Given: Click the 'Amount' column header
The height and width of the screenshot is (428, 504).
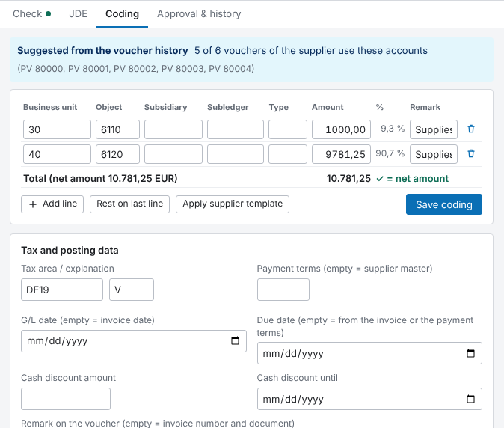Looking at the screenshot, I should click(328, 107).
